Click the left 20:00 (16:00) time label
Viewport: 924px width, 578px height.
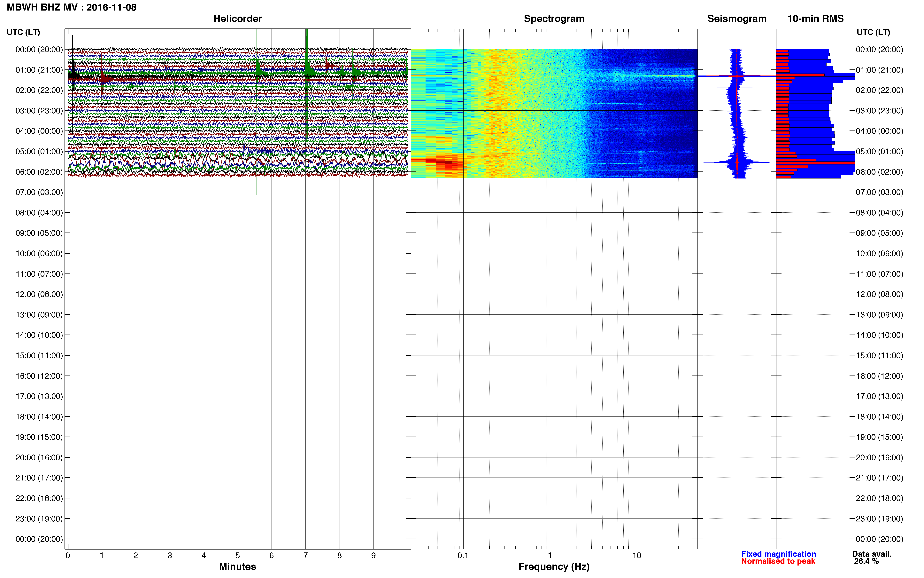[39, 458]
